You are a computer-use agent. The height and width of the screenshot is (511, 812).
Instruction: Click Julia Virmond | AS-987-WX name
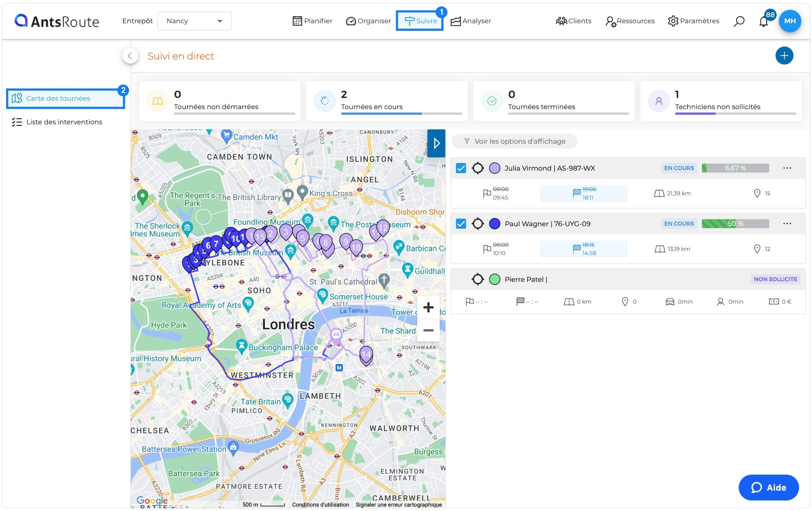coord(550,168)
